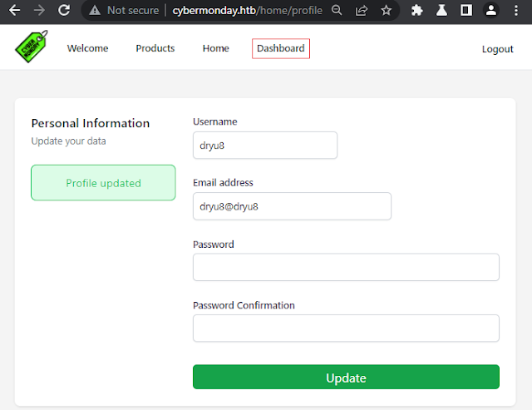Open the Dashboard nav item
532x410 pixels.
(281, 48)
